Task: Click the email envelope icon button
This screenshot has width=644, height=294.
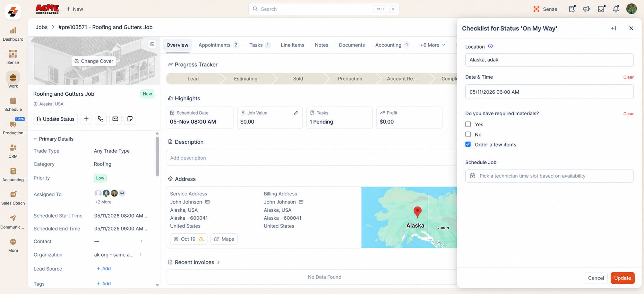Action: click(x=115, y=119)
